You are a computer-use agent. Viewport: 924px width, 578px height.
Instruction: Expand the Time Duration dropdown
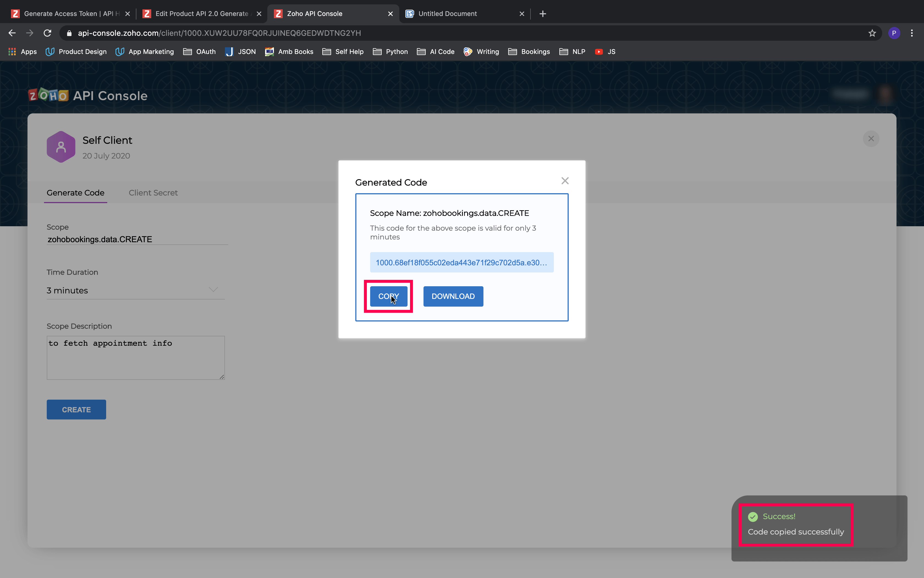point(136,290)
